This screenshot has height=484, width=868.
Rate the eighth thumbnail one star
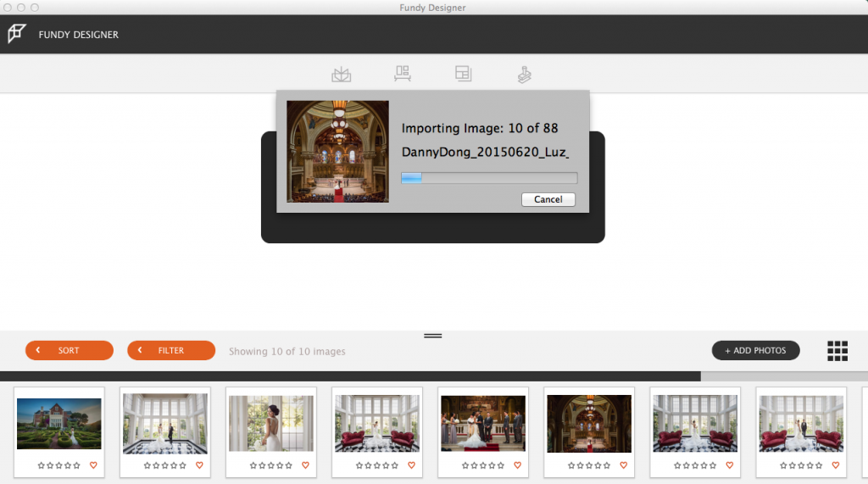(783, 465)
